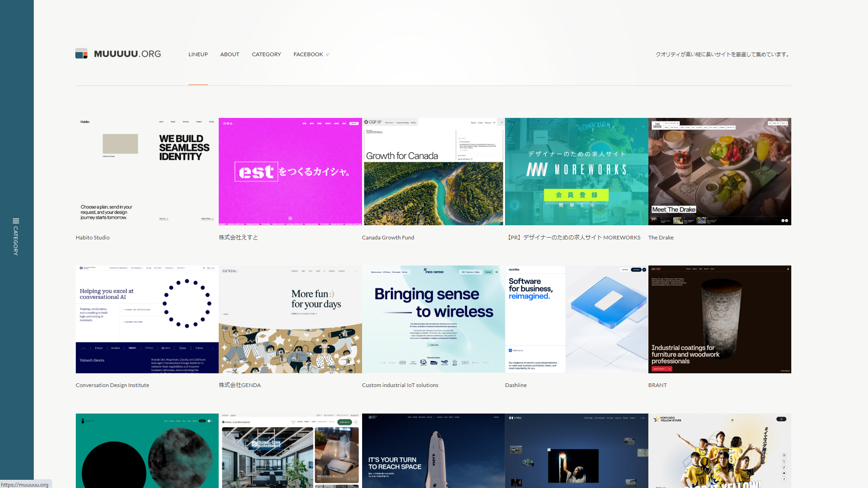Click the external link icon beside FACEBOOK
The width and height of the screenshot is (868, 488).
(x=327, y=55)
